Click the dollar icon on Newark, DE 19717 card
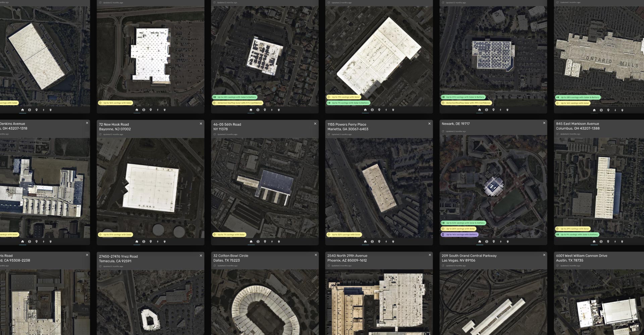 (x=486, y=242)
